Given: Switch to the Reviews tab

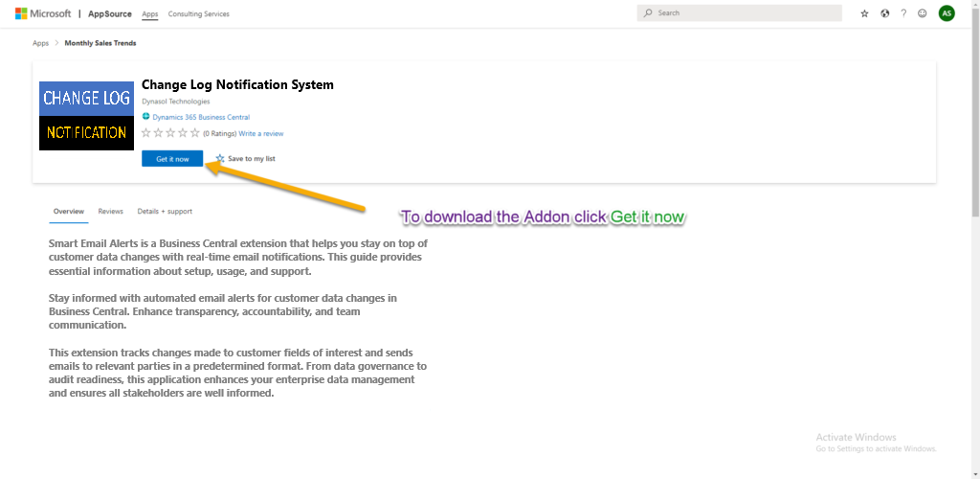Looking at the screenshot, I should 110,211.
